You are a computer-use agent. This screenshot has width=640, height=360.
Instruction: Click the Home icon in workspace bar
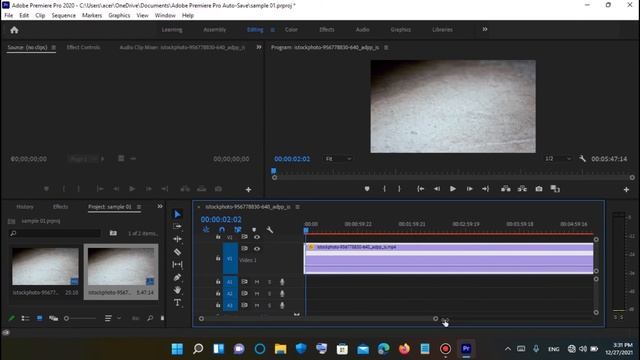tap(14, 30)
